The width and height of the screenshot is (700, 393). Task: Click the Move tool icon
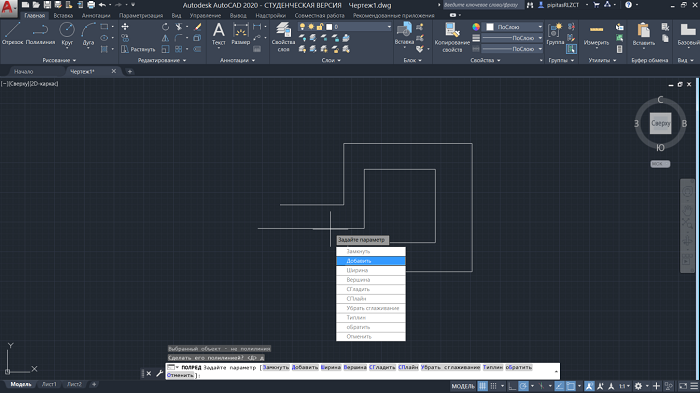[125, 27]
